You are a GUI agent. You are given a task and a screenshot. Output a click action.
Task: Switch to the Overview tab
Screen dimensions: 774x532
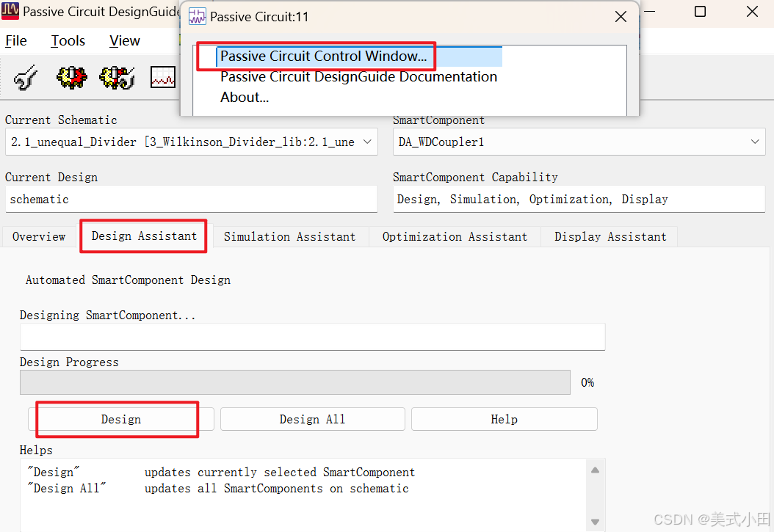tap(39, 237)
